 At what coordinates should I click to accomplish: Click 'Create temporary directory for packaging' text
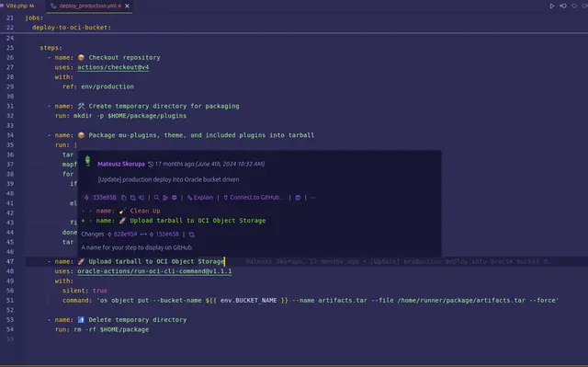pyautogui.click(x=164, y=106)
